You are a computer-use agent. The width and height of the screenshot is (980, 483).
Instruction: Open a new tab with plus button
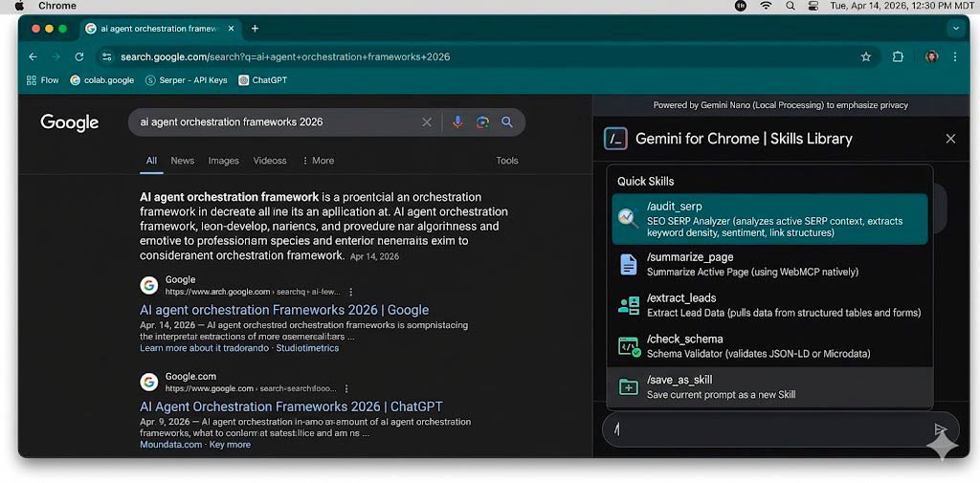click(255, 29)
